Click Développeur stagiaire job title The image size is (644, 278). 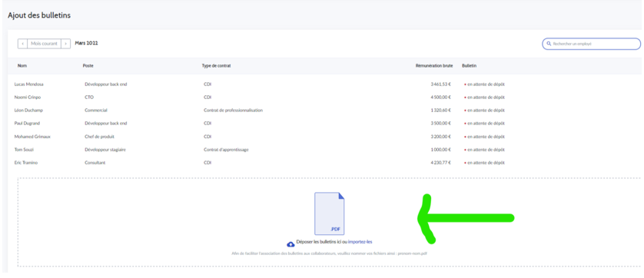105,150
